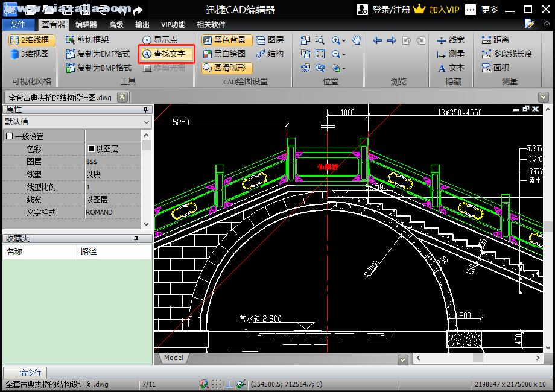The height and width of the screenshot is (392, 555).
Task: Switch to the 查看器 ribbon tab
Action: click(x=54, y=24)
